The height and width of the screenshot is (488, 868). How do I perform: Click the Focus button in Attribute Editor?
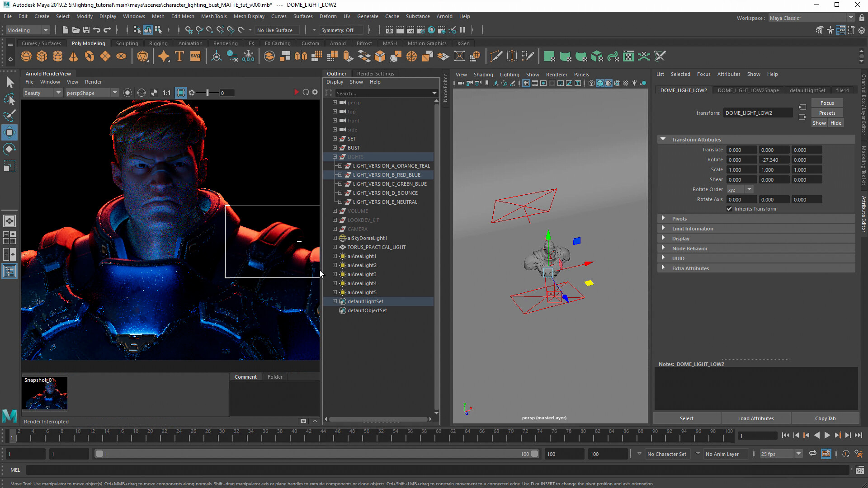(827, 103)
